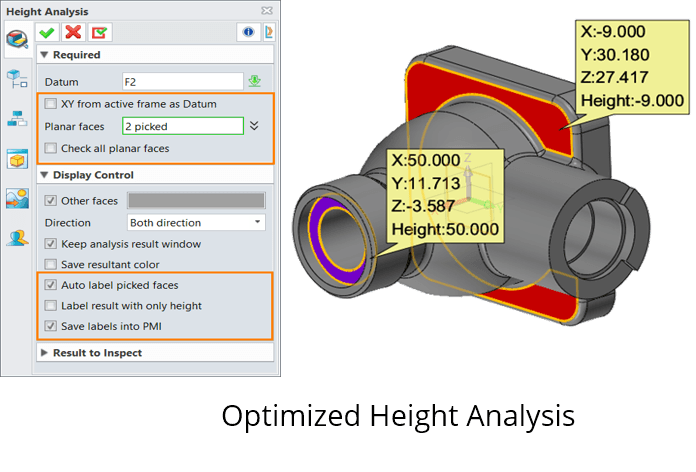
Task: Select the assembly tree sidebar icon
Action: (x=17, y=77)
